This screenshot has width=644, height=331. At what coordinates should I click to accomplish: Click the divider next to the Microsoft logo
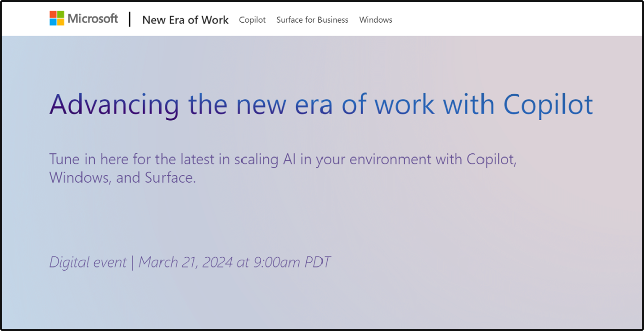[129, 19]
